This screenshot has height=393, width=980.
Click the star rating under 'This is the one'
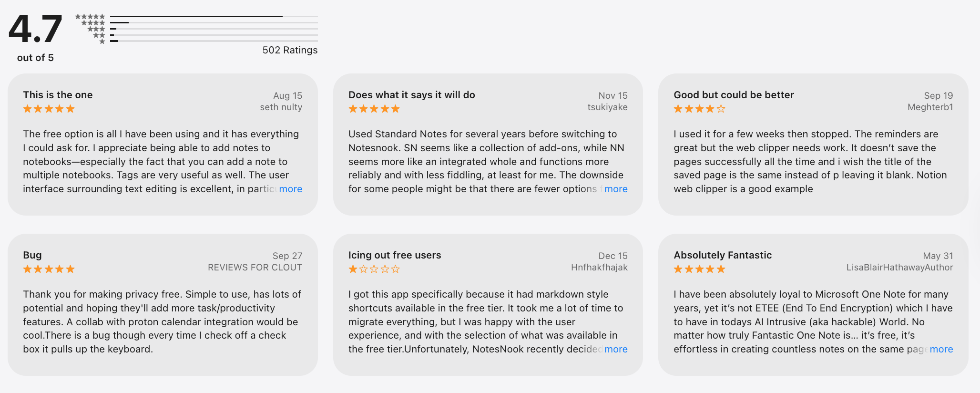tap(48, 109)
